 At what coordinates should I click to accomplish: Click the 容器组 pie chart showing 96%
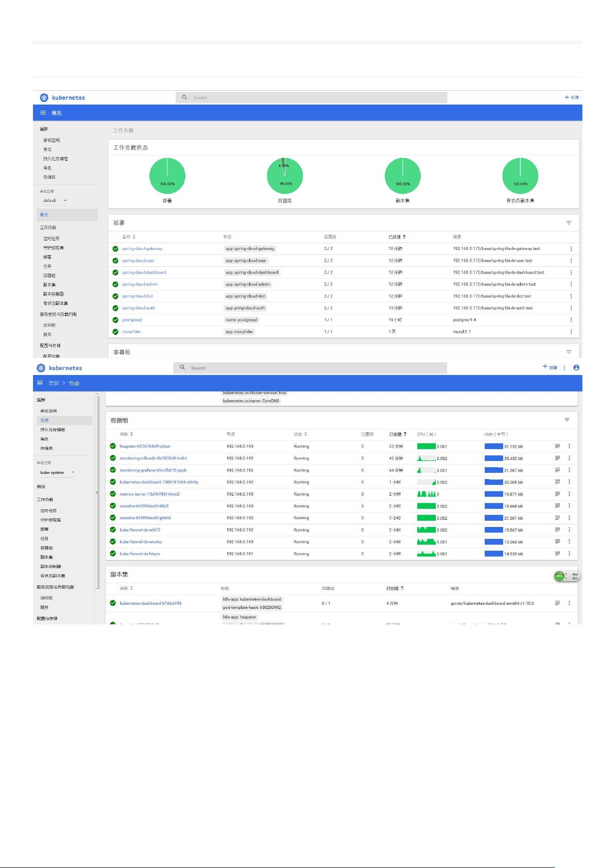(285, 176)
